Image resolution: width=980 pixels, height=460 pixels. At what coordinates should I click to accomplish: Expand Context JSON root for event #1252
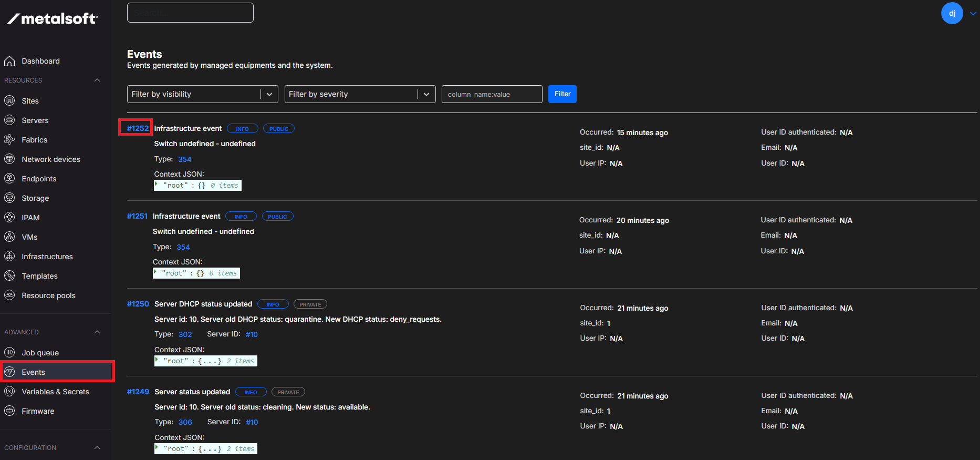click(157, 185)
